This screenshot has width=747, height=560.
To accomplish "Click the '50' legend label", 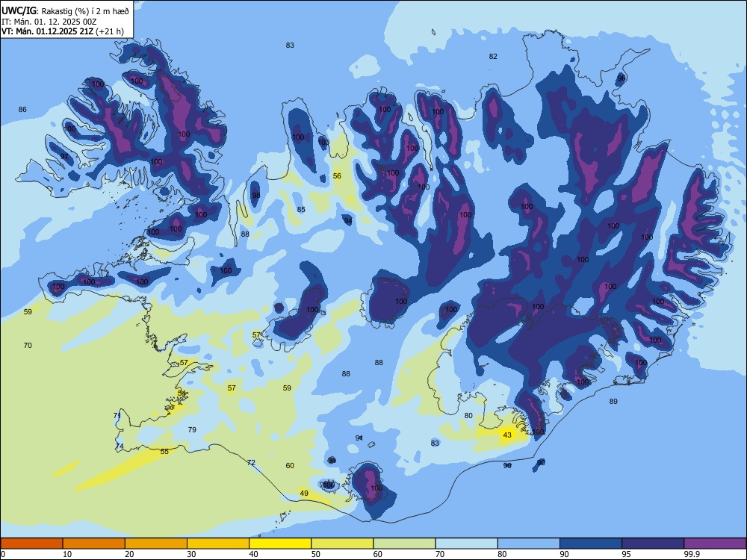I will pos(316,554).
